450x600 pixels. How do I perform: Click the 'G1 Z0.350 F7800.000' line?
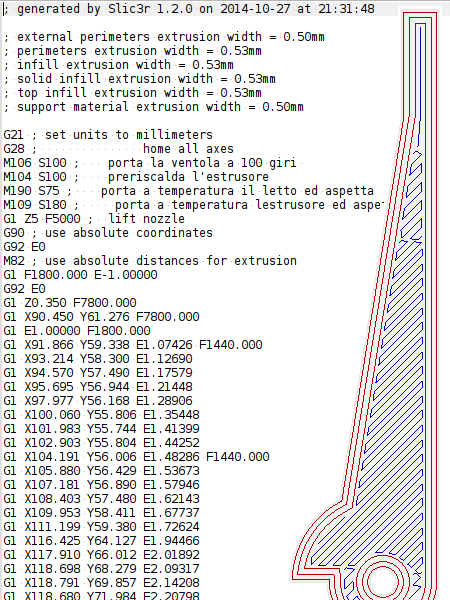click(70, 303)
